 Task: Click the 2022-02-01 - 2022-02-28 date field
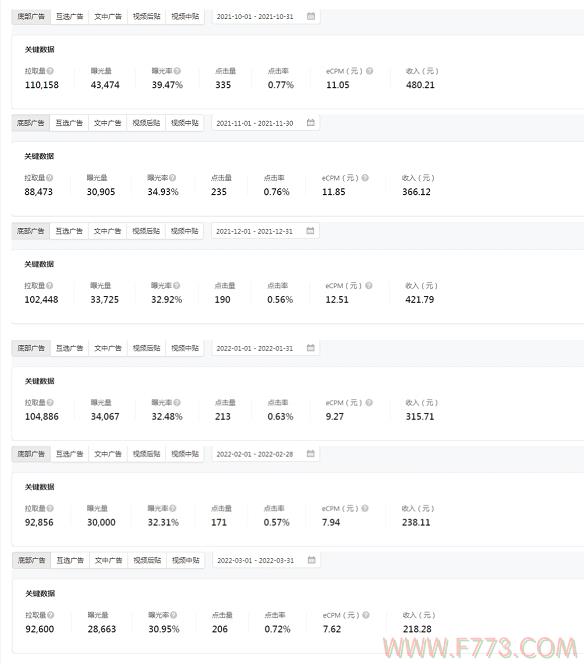pyautogui.click(x=266, y=454)
